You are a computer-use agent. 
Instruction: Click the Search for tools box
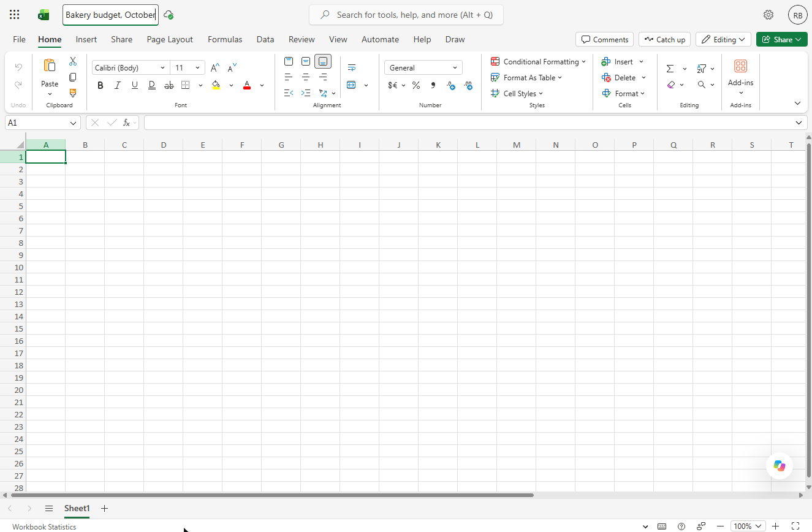pos(406,15)
